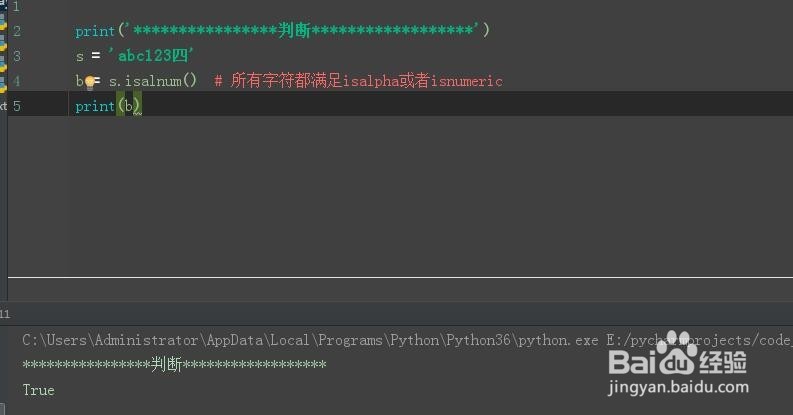Click the string 'abc123四' on line 3

pyautogui.click(x=151, y=55)
